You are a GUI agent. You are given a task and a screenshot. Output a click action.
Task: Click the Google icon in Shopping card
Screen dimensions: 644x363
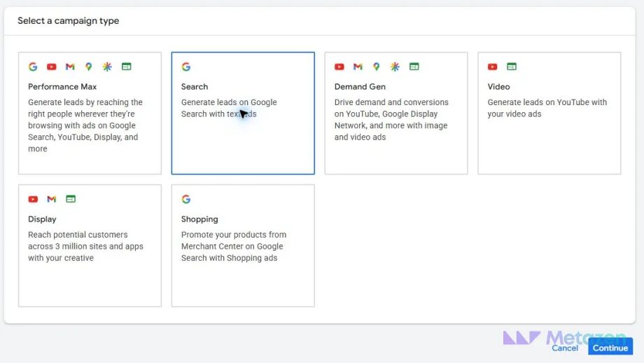[x=186, y=200]
